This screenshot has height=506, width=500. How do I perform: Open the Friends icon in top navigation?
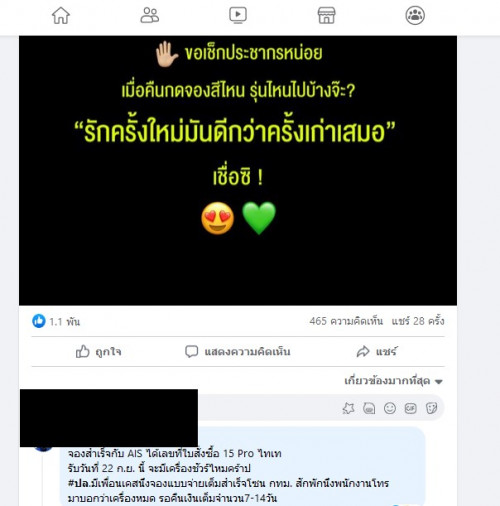[x=149, y=15]
